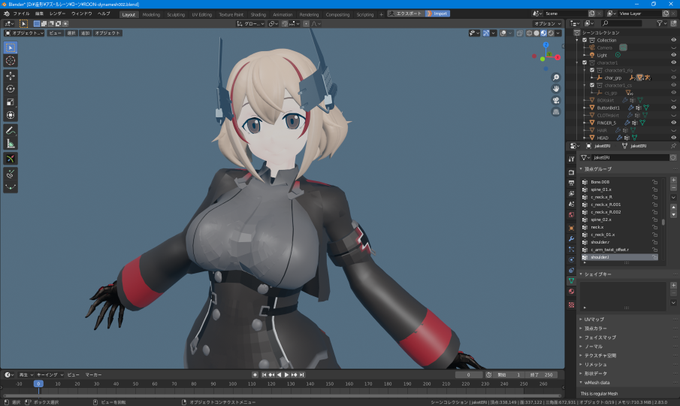
Task: Open the Physics properties tab icon
Action: (571, 260)
